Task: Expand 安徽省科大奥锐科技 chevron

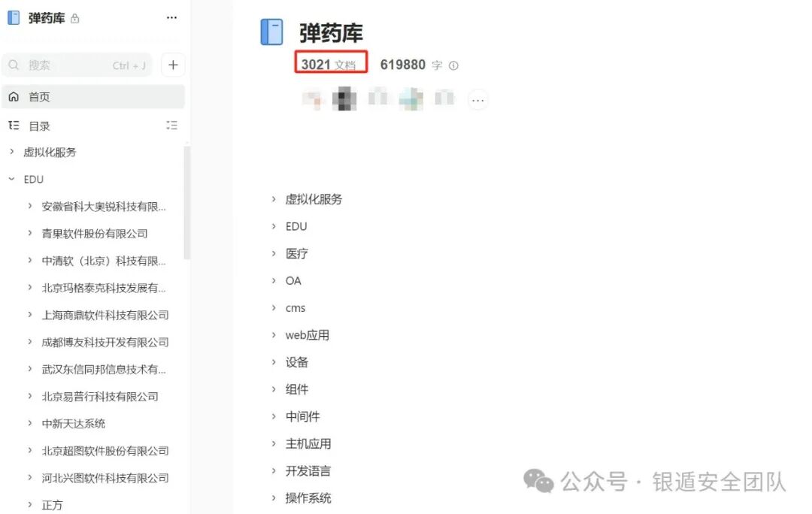Action: point(30,206)
